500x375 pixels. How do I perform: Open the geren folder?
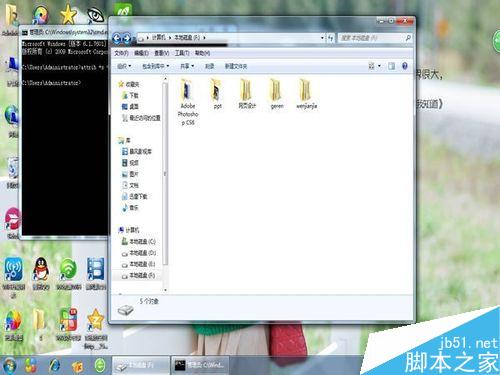tap(277, 94)
